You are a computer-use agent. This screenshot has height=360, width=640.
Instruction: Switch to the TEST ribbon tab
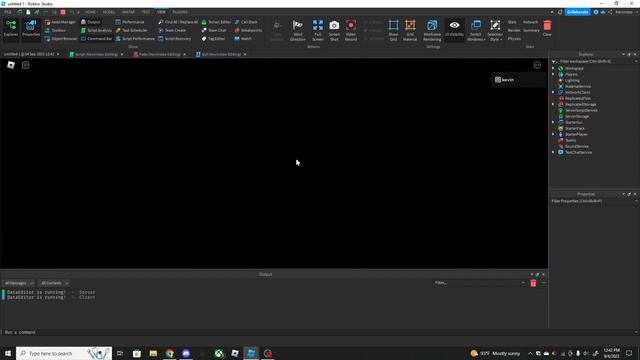146,12
